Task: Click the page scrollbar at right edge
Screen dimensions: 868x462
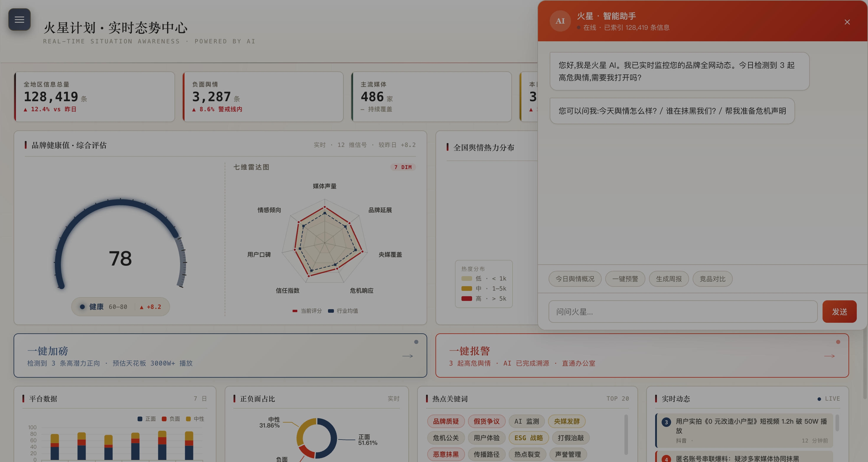Action: (x=866, y=364)
